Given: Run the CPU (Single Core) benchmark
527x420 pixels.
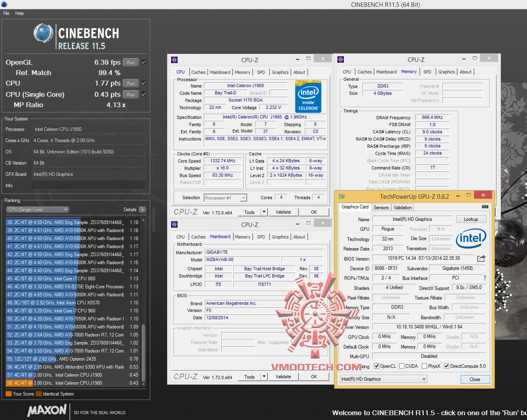Looking at the screenshot, I should pos(131,94).
